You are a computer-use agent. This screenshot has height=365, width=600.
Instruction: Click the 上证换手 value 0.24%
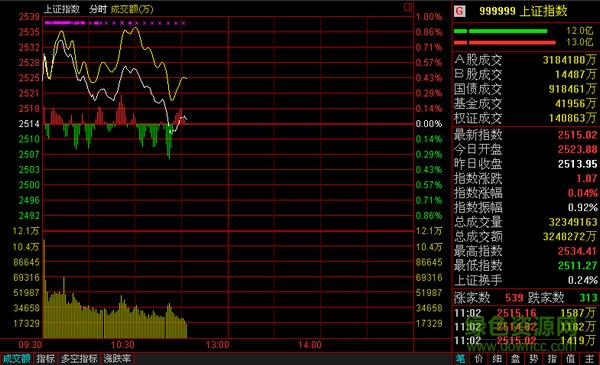click(582, 280)
